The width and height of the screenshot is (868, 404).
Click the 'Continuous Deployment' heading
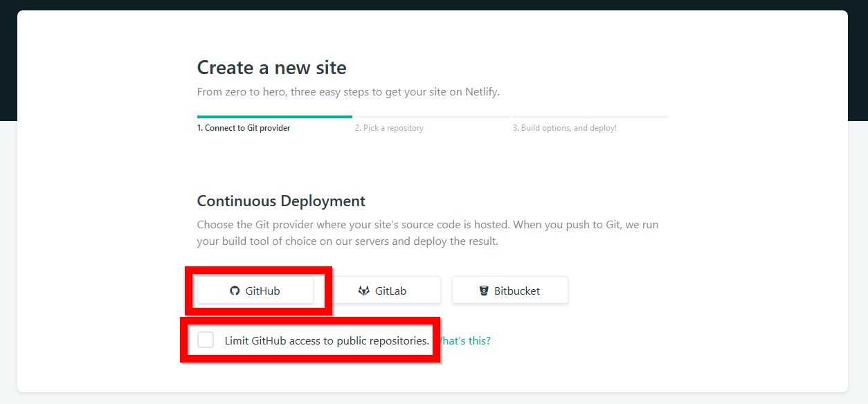point(281,201)
